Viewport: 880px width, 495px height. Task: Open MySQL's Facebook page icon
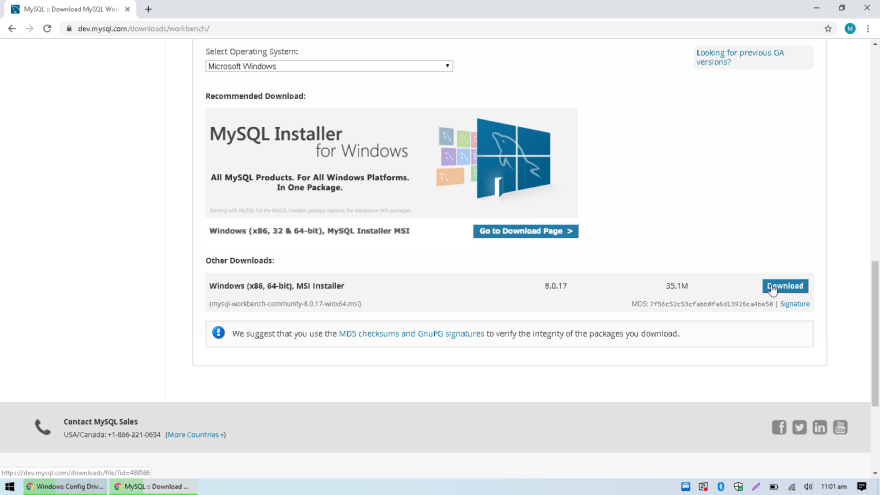coord(779,427)
